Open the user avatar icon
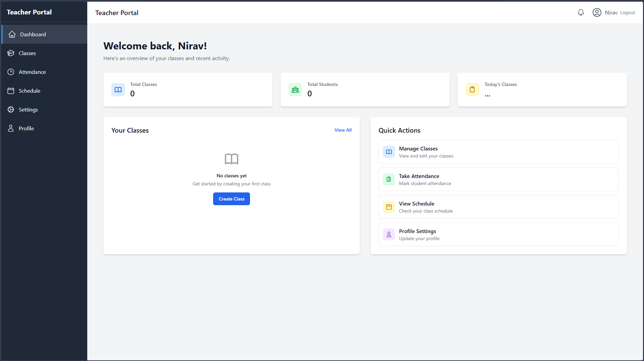The image size is (644, 361). point(597,12)
